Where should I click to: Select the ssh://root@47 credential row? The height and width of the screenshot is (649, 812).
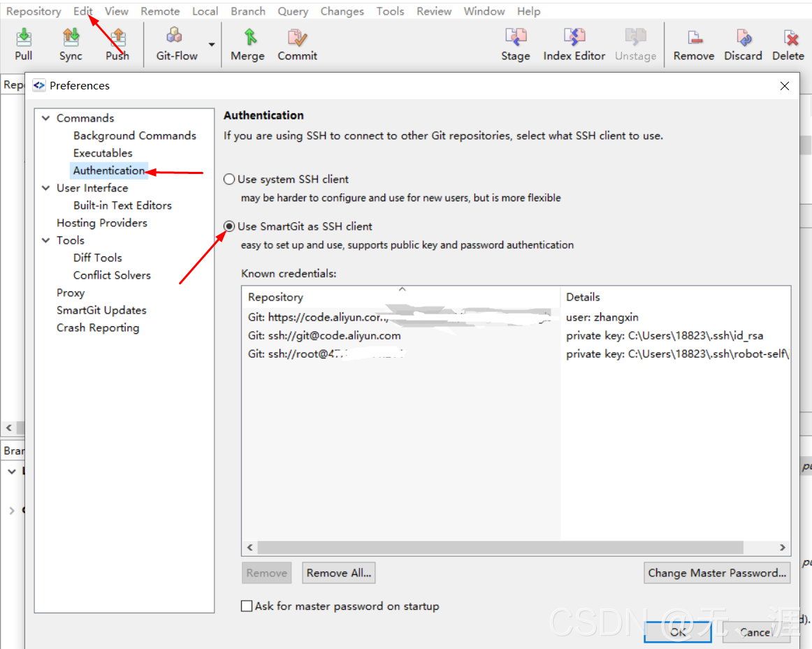[516, 354]
